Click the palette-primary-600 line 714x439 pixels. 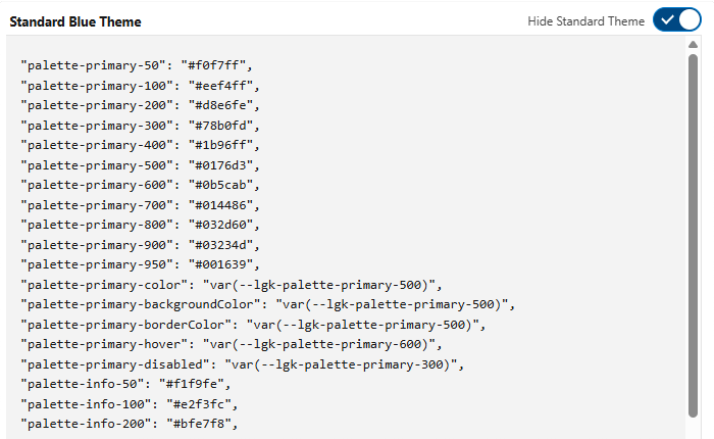click(140, 185)
